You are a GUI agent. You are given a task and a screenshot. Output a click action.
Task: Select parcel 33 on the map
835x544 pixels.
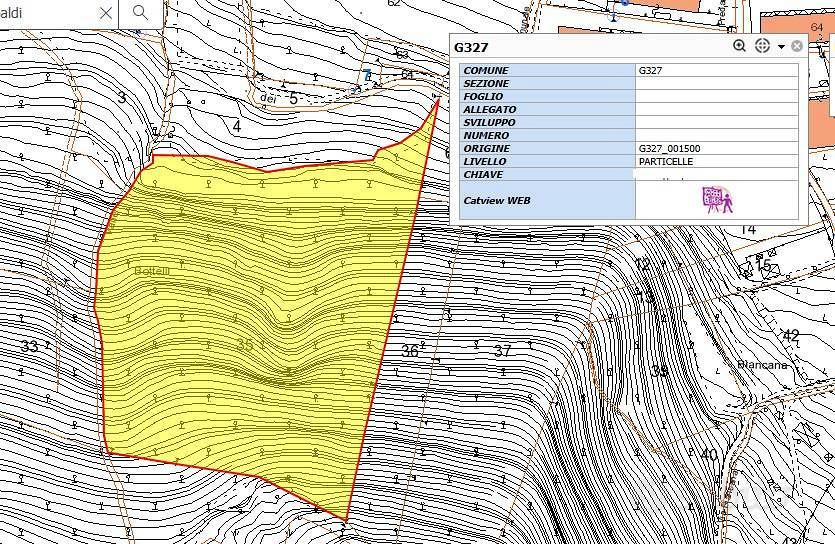(29, 347)
